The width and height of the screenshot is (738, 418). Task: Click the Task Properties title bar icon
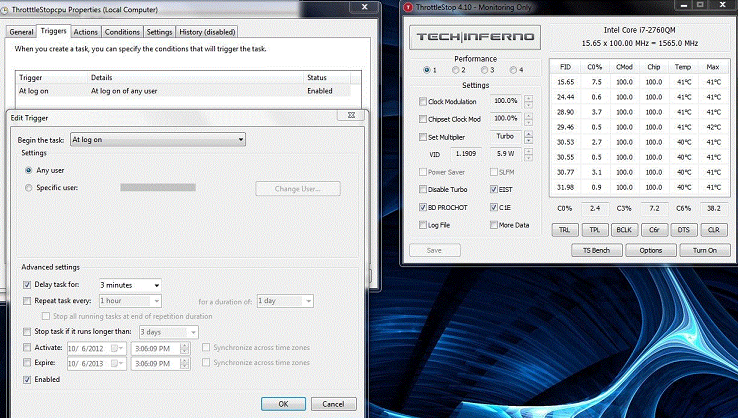coord(4,10)
